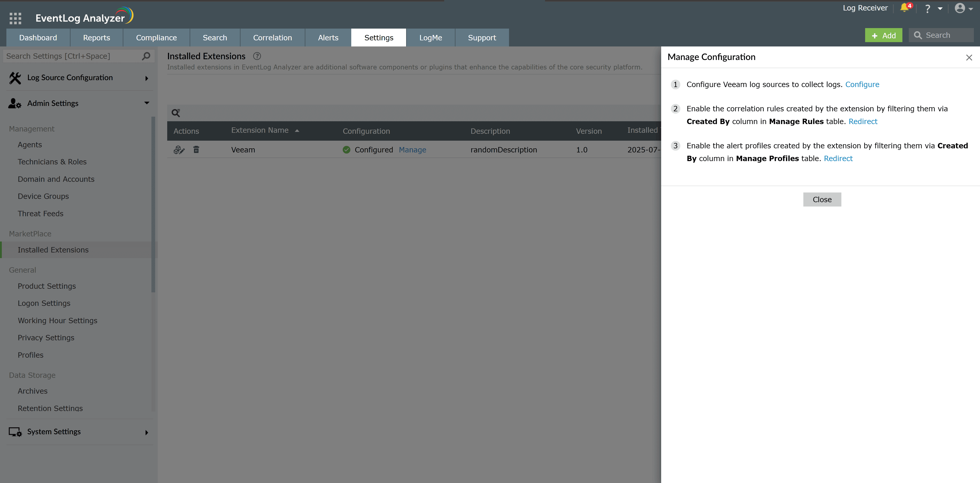Click the Veeam extension edit configuration icon

click(x=179, y=150)
